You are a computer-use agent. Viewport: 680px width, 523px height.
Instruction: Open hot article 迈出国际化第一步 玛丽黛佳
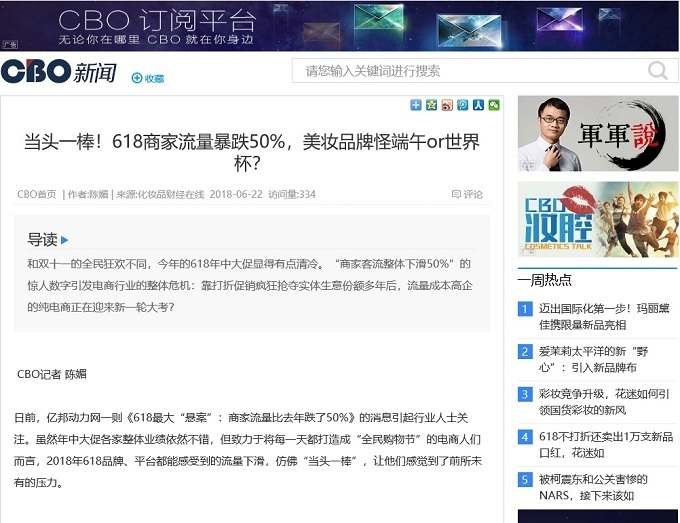604,317
